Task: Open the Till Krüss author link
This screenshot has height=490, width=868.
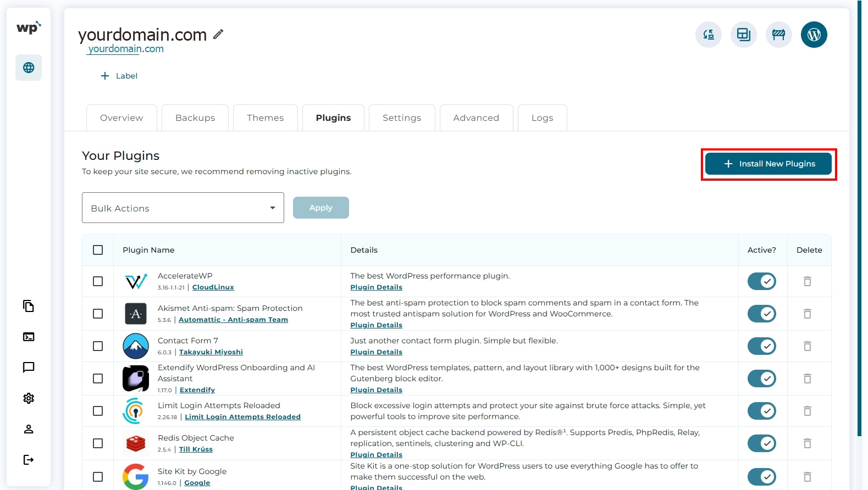Action: point(196,449)
